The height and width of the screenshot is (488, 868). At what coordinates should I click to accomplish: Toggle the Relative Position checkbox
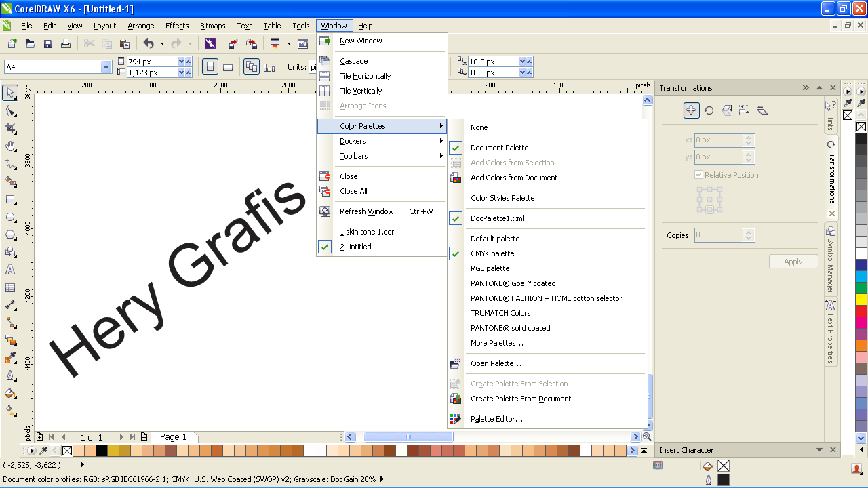(699, 175)
